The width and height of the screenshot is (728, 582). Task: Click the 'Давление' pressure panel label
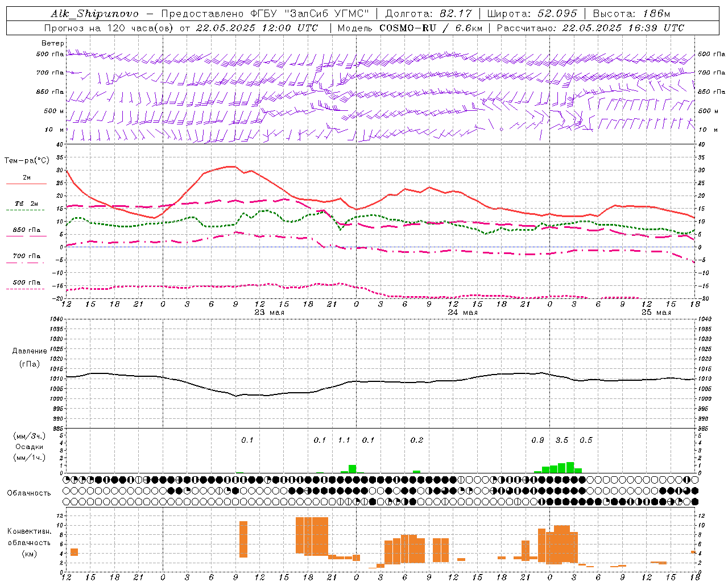coord(30,351)
